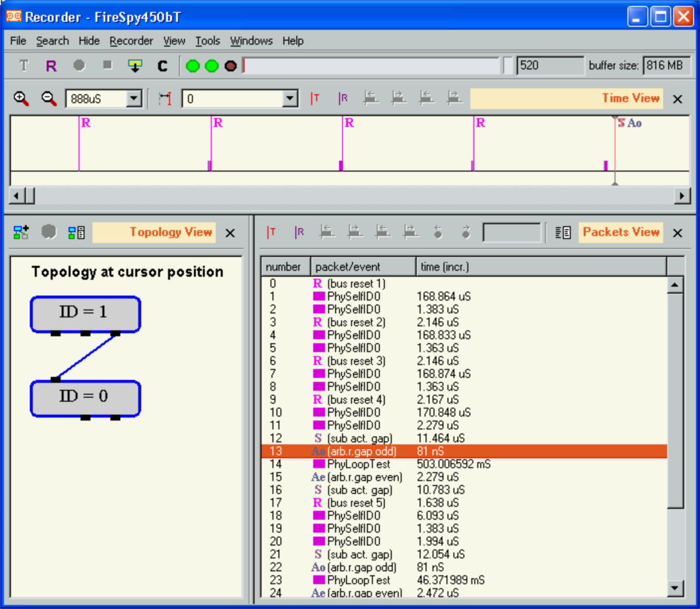The image size is (700, 609).
Task: Click the gray octagon icon in Topology View
Action: click(49, 232)
